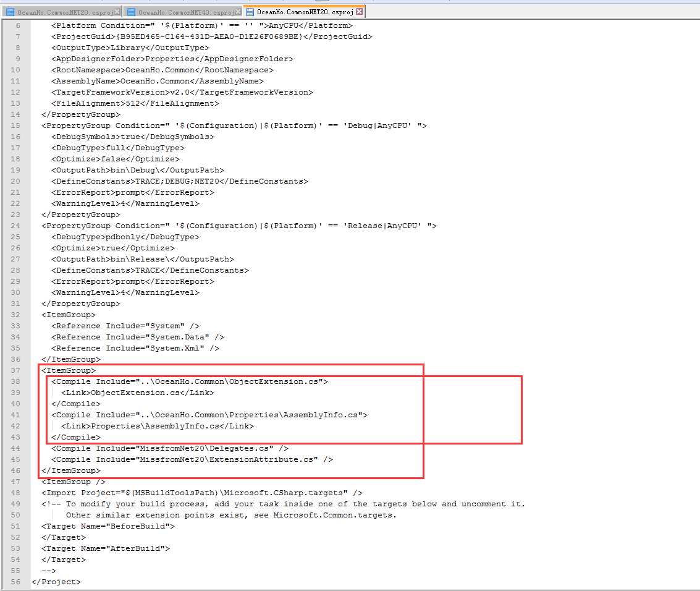Switch to the OceanHo.CommonNET40.csproj tab
700x591 pixels.
coord(183,12)
